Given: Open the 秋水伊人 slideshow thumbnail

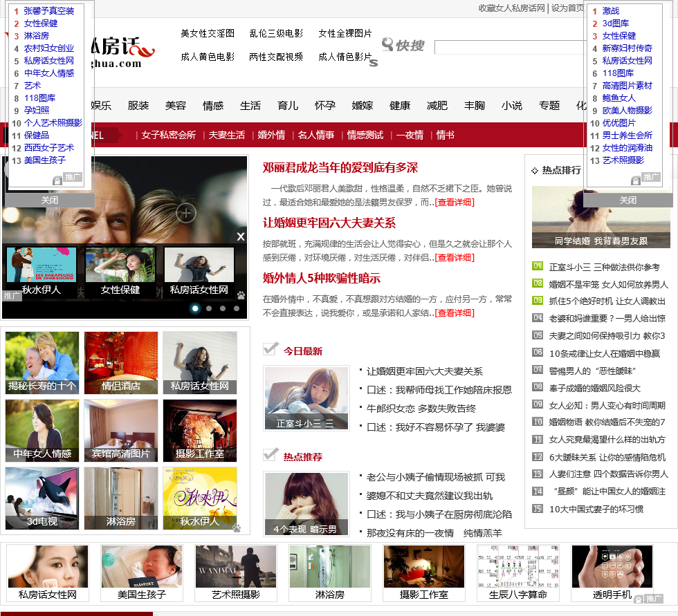Looking at the screenshot, I should point(42,272).
